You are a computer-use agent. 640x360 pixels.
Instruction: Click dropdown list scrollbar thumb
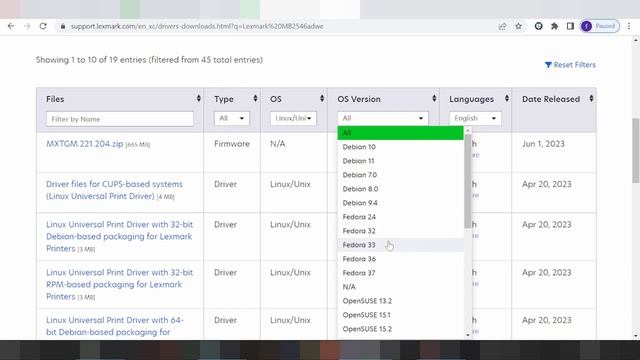click(468, 181)
